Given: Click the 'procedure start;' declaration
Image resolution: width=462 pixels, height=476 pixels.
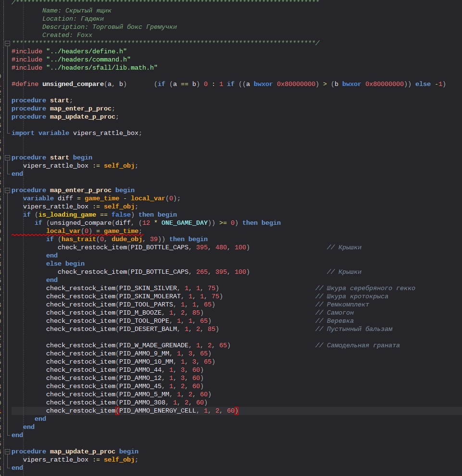Looking at the screenshot, I should pyautogui.click(x=42, y=100).
